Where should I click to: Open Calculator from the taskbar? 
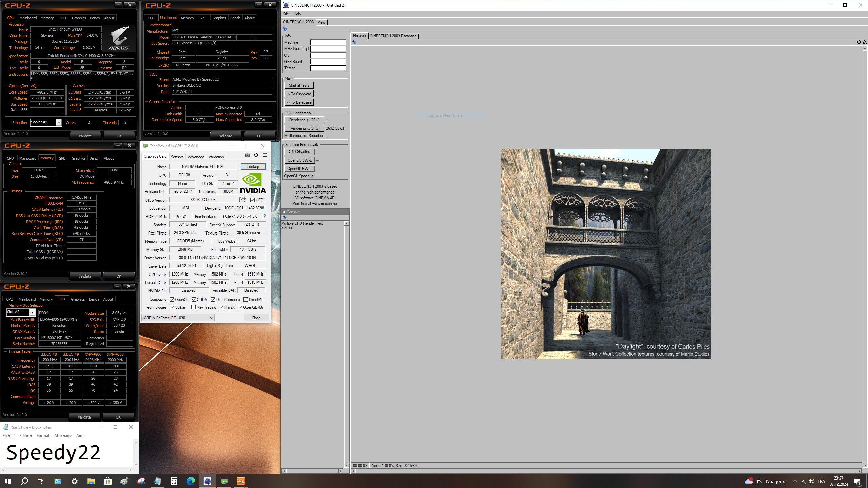click(x=174, y=481)
